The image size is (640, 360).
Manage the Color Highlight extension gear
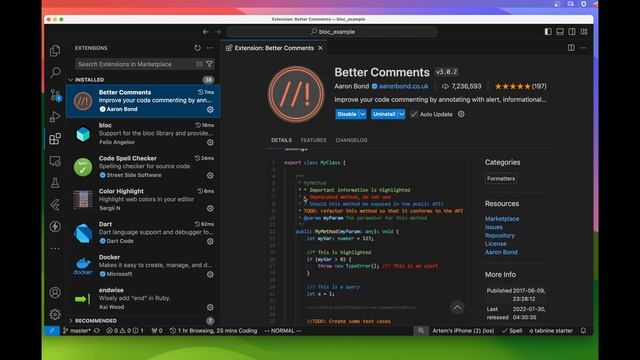[210, 208]
